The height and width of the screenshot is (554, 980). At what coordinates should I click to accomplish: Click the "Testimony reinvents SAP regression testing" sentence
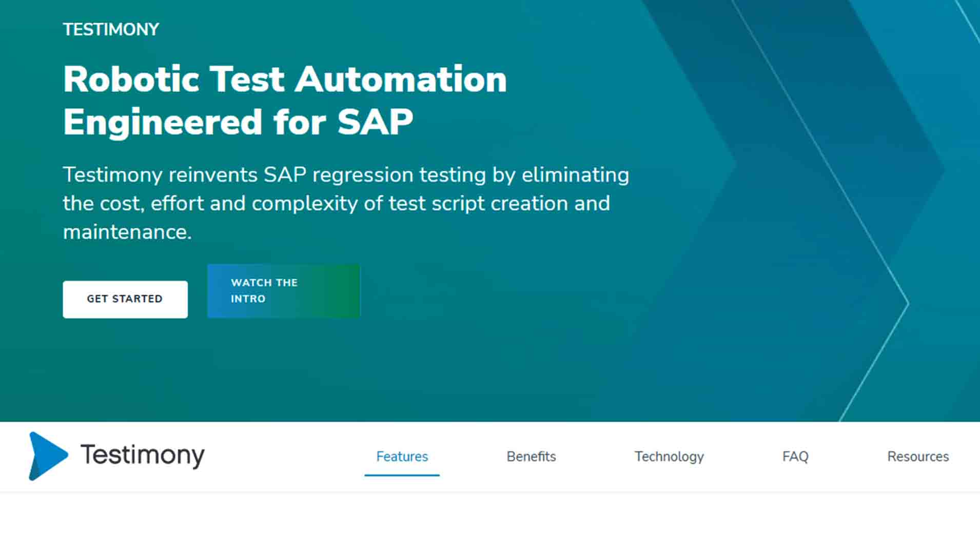coord(345,175)
